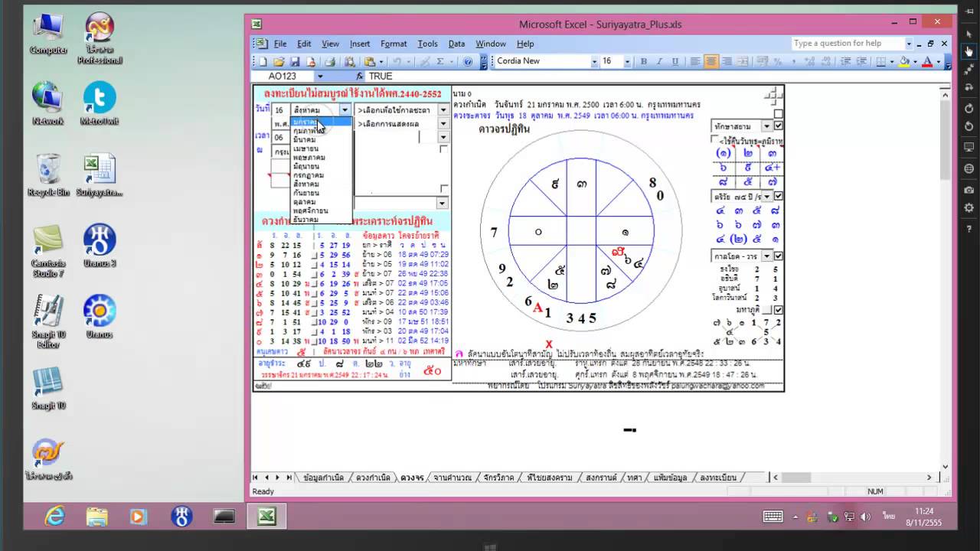Open the เลือกเพื่อใช้กาลชะตา dropdown
The width and height of the screenshot is (980, 551).
click(443, 110)
